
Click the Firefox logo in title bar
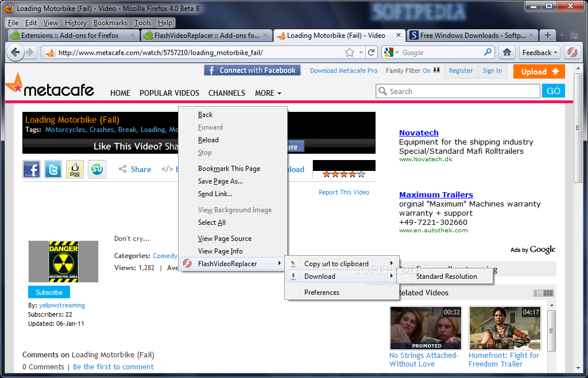pyautogui.click(x=9, y=8)
